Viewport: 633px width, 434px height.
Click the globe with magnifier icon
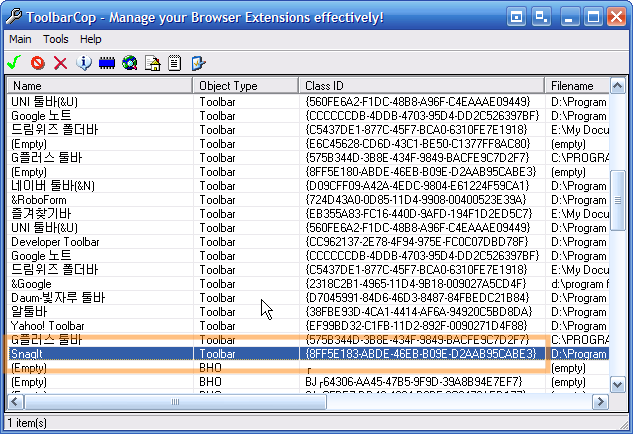pyautogui.click(x=130, y=63)
